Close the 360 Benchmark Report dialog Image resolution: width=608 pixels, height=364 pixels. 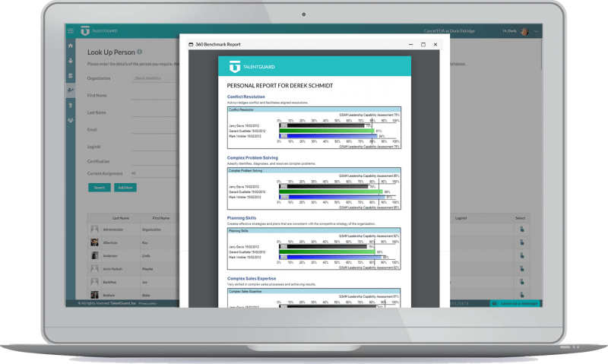[435, 45]
